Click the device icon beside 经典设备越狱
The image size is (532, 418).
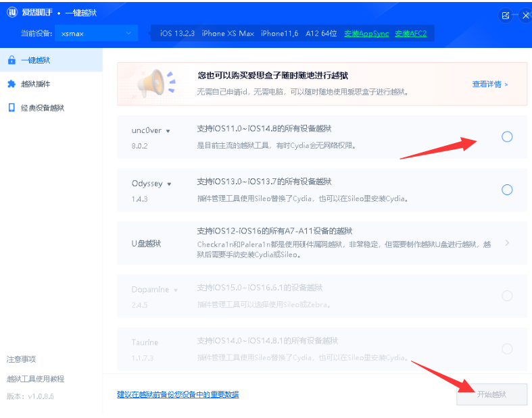pos(11,107)
